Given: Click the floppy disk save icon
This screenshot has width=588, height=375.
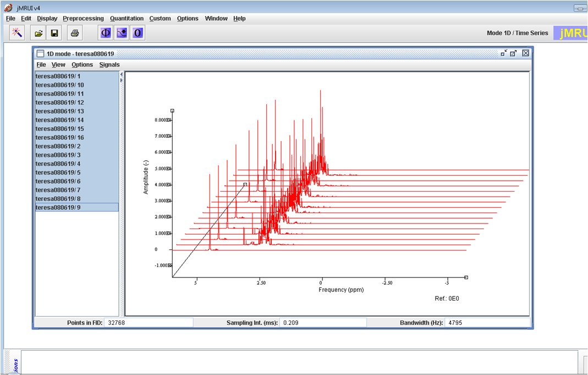Looking at the screenshot, I should pos(54,33).
